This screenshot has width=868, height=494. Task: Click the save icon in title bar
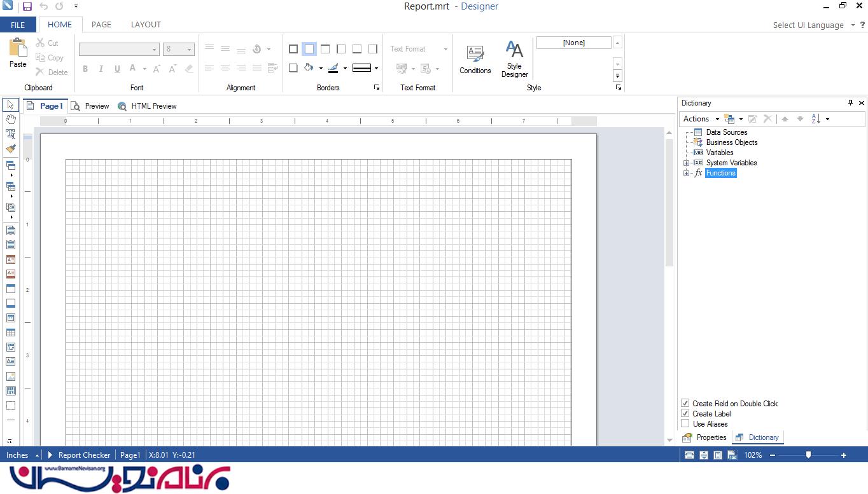[x=27, y=6]
